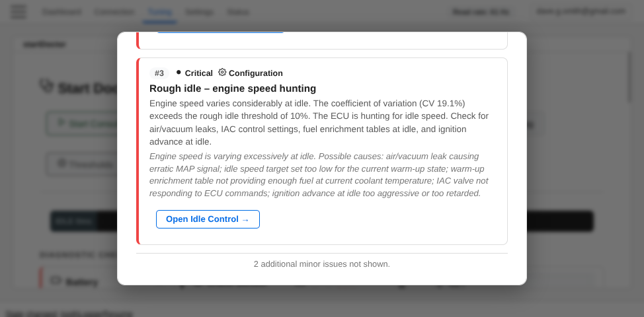This screenshot has height=317, width=644.
Task: Click the Rough idle issue heading
Action: click(233, 88)
